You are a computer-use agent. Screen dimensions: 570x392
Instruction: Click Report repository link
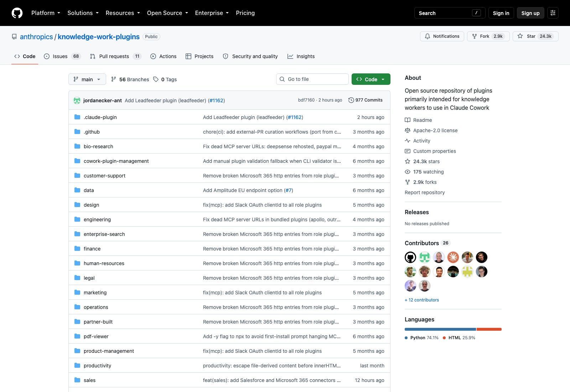(x=425, y=192)
